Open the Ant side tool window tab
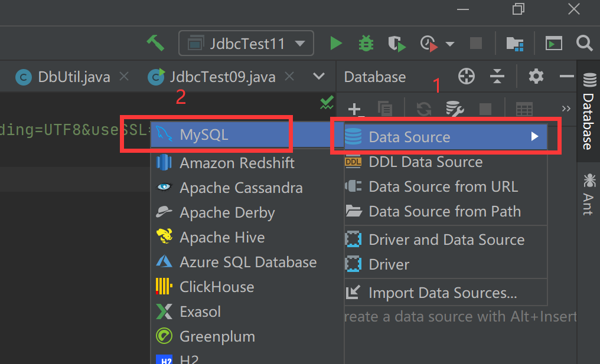This screenshot has width=600, height=364. click(x=589, y=194)
